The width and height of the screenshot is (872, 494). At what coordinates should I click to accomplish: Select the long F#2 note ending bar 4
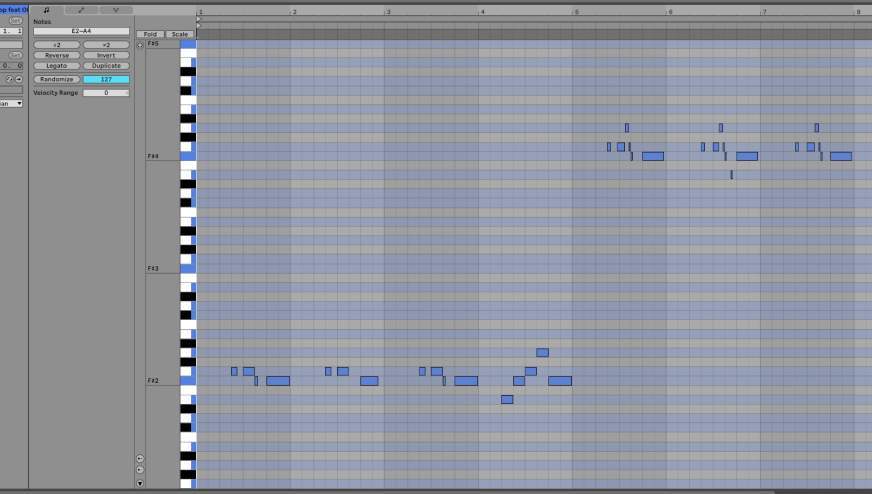pyautogui.click(x=560, y=381)
